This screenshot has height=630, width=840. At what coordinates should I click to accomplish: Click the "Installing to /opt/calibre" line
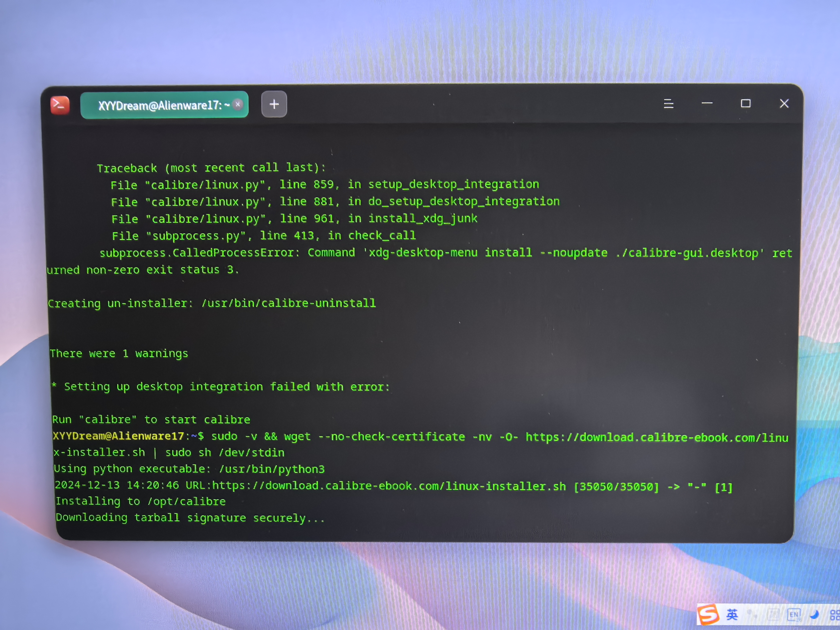coord(141,502)
